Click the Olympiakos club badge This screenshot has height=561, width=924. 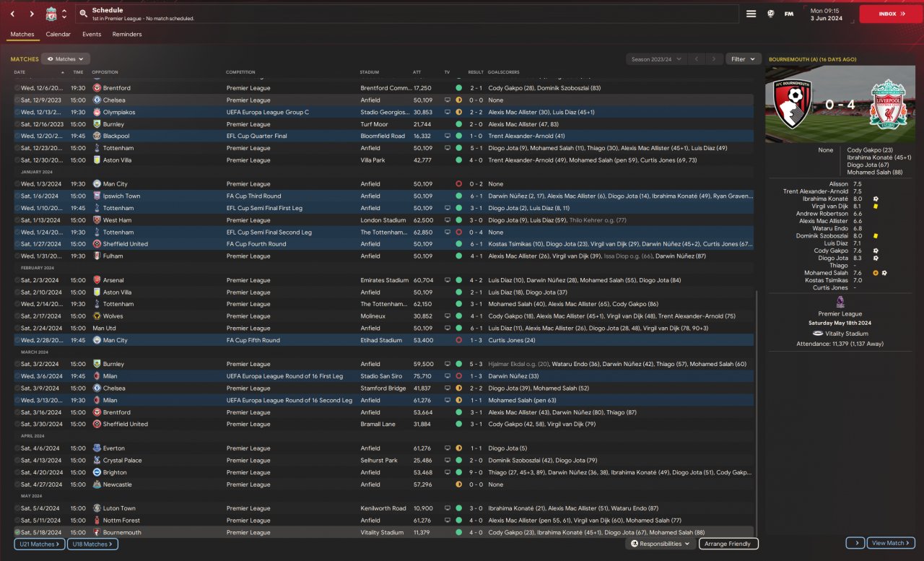[x=97, y=112]
